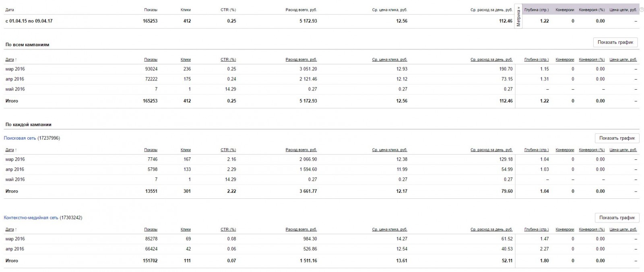The image size is (644, 272).
Task: Show graph for all campaigns section
Action: 615,42
